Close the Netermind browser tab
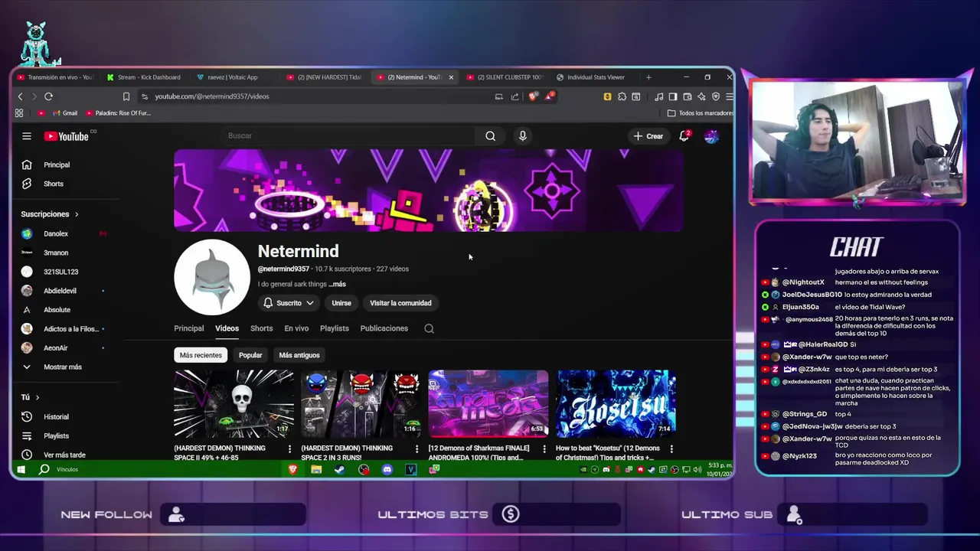 point(451,77)
